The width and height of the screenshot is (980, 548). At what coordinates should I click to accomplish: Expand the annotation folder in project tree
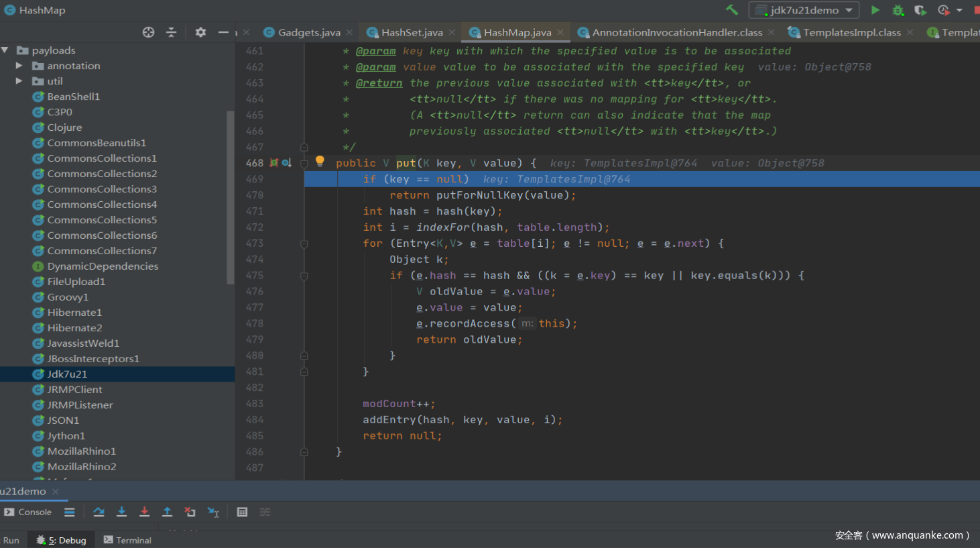coord(19,66)
